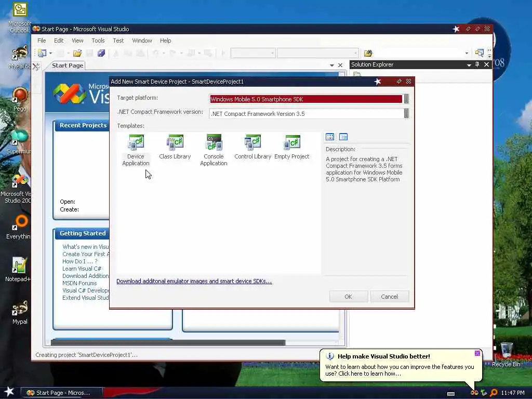Viewport: 532px width, 399px height.
Task: Open Microsoft Outlook desktop icon
Action: pos(20,18)
